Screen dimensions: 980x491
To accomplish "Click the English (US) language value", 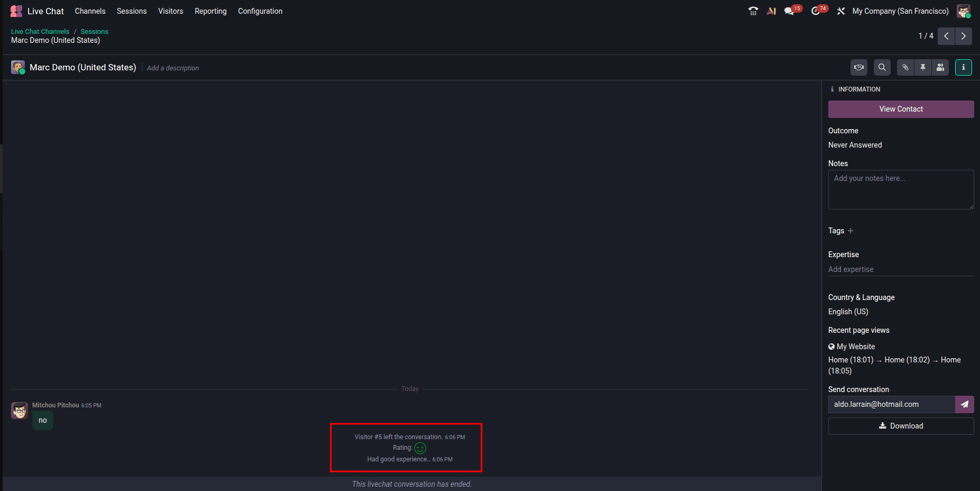I will click(848, 312).
